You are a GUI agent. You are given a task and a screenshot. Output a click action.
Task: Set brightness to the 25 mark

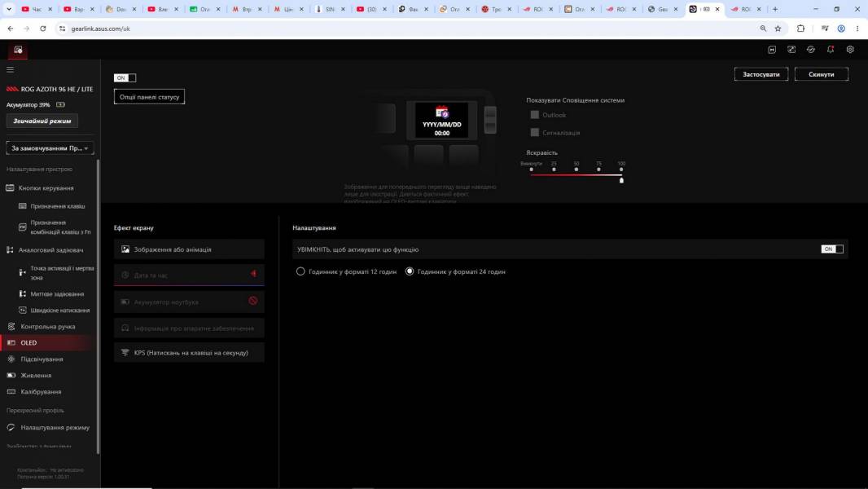pyautogui.click(x=554, y=170)
